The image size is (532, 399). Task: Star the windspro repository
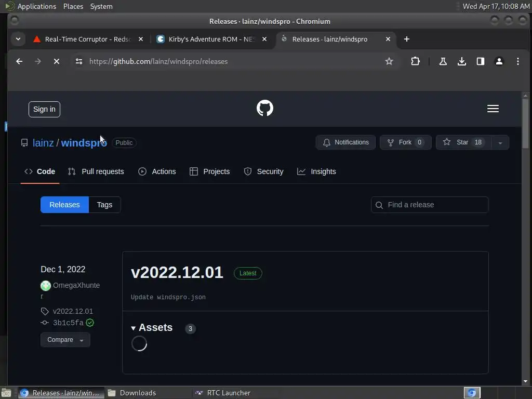[x=463, y=142]
